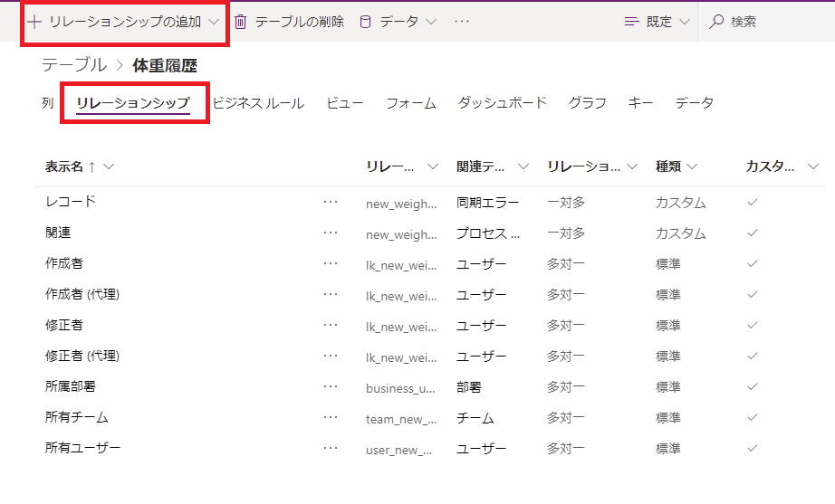The image size is (835, 504).
Task: Open the toolbar overflow ellipsis menu
Action: coord(462,22)
